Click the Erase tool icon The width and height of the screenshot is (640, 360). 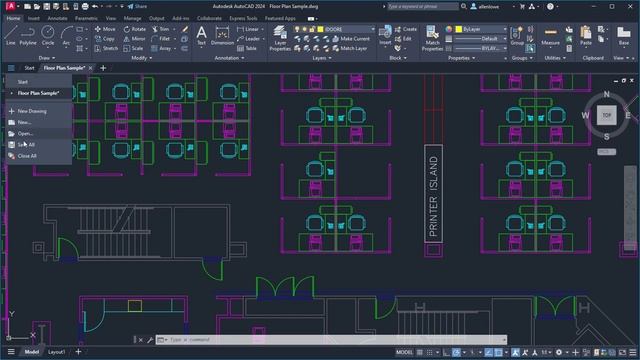pos(184,29)
